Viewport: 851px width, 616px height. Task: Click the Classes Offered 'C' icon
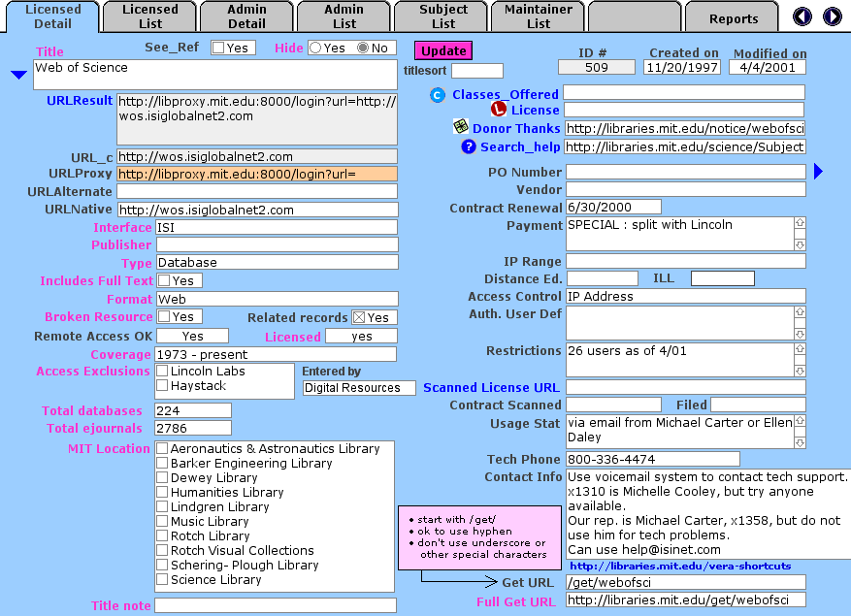438,94
